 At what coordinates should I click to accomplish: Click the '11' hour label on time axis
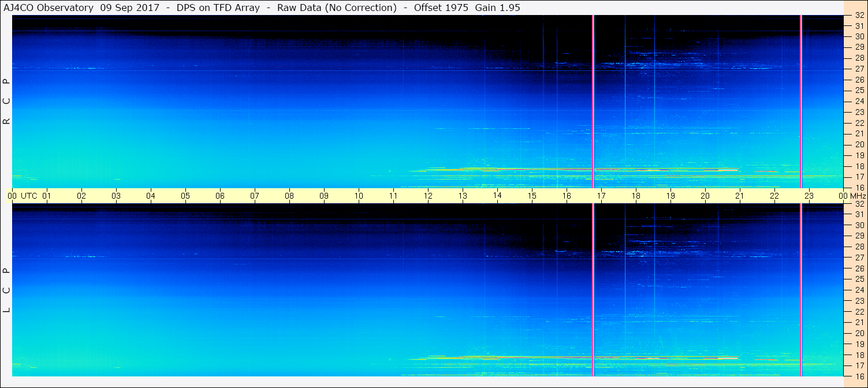tap(393, 196)
